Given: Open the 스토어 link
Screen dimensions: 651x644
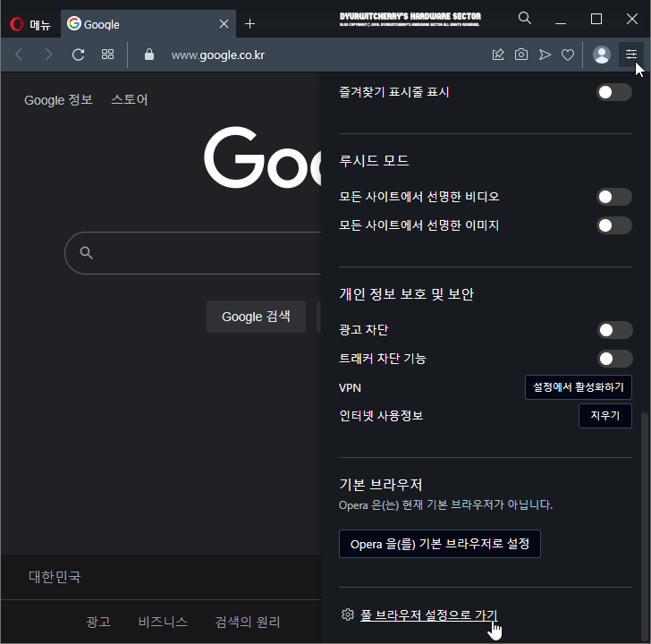Looking at the screenshot, I should [x=129, y=99].
